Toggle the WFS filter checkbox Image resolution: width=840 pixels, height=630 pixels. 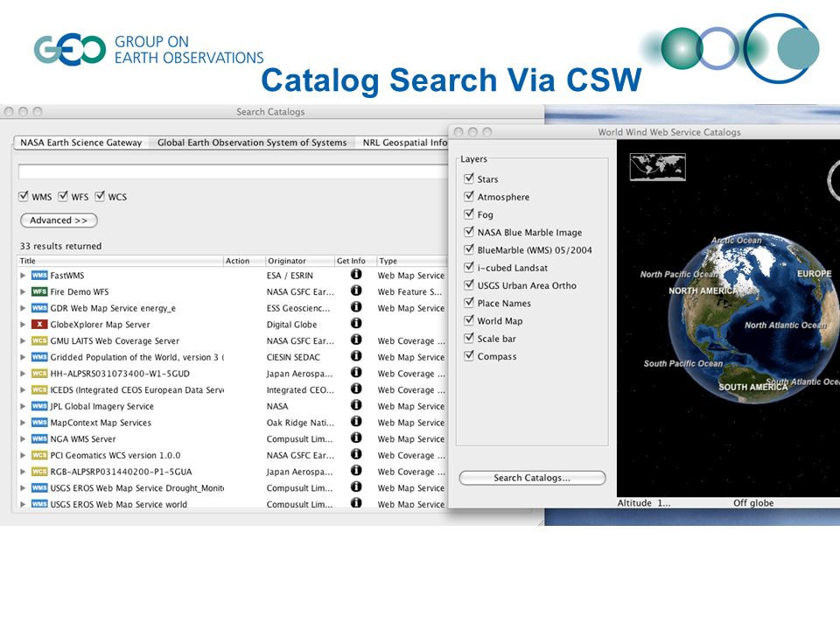63,196
